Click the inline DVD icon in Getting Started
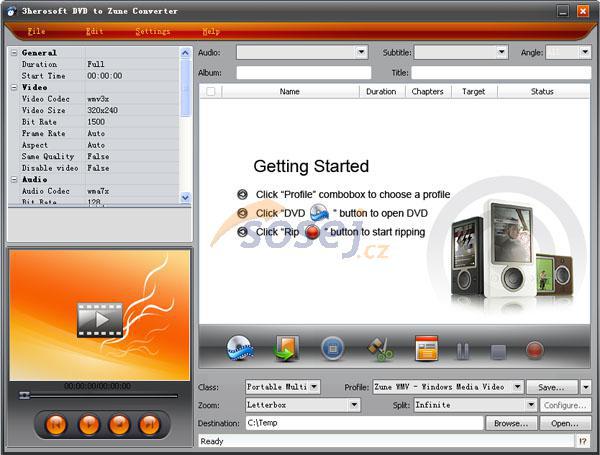This screenshot has width=600, height=455. click(x=319, y=213)
